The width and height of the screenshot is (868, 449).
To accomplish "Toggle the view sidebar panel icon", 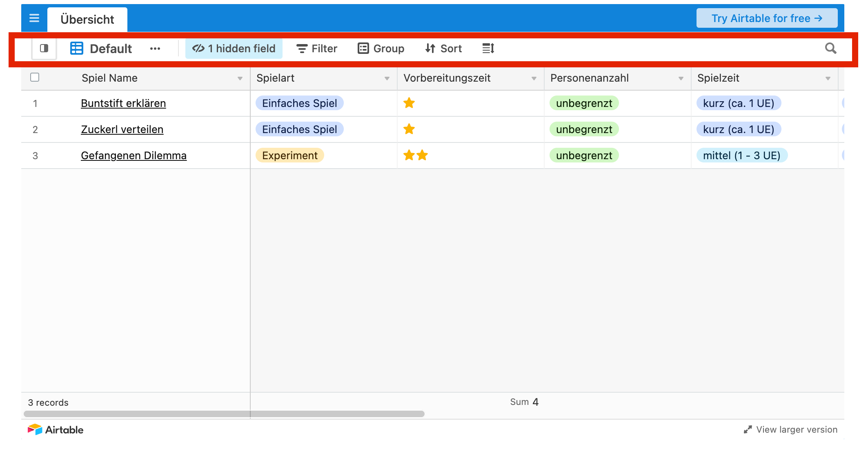I will (44, 49).
